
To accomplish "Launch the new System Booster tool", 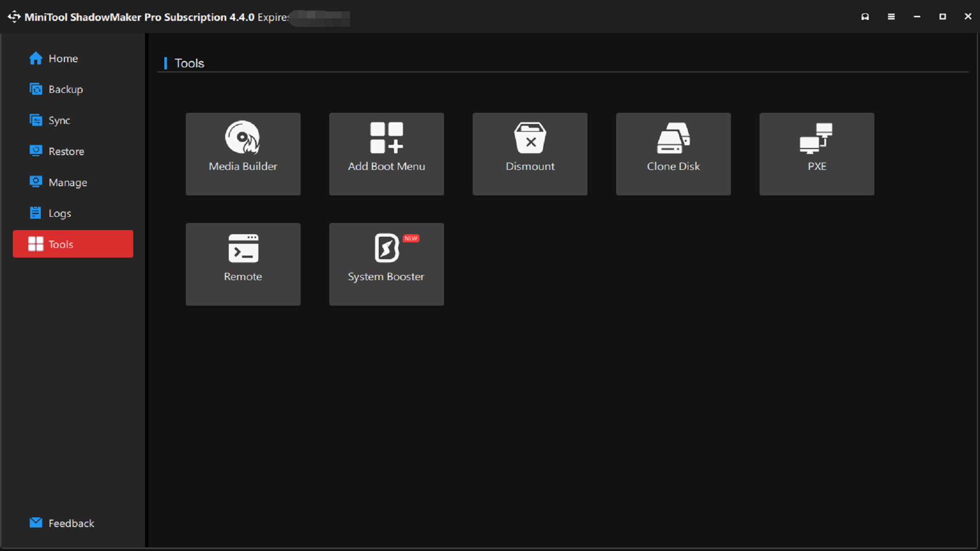I will pyautogui.click(x=386, y=264).
